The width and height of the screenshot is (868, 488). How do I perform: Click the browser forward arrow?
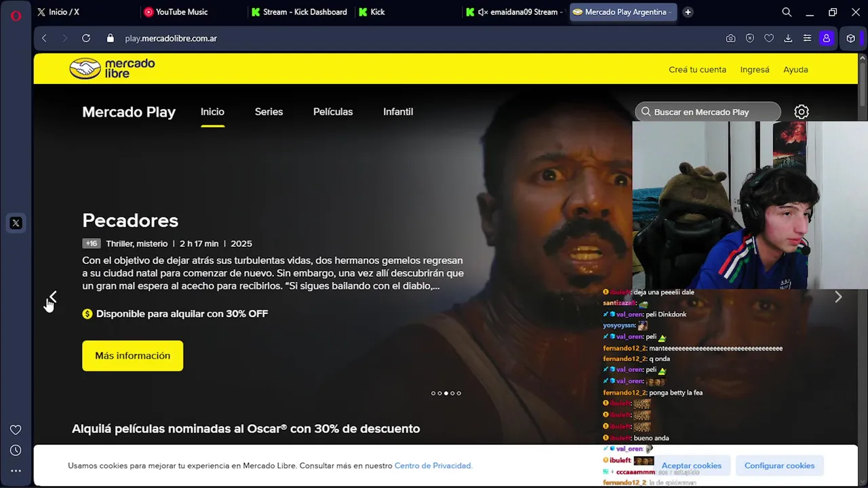[x=65, y=39]
